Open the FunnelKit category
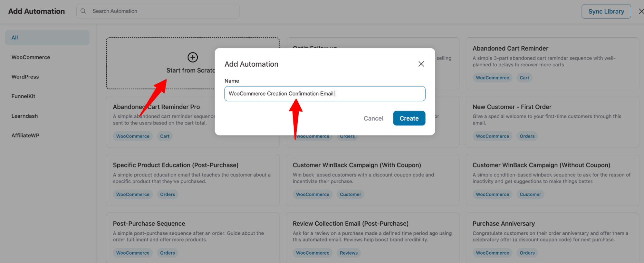 click(x=23, y=96)
